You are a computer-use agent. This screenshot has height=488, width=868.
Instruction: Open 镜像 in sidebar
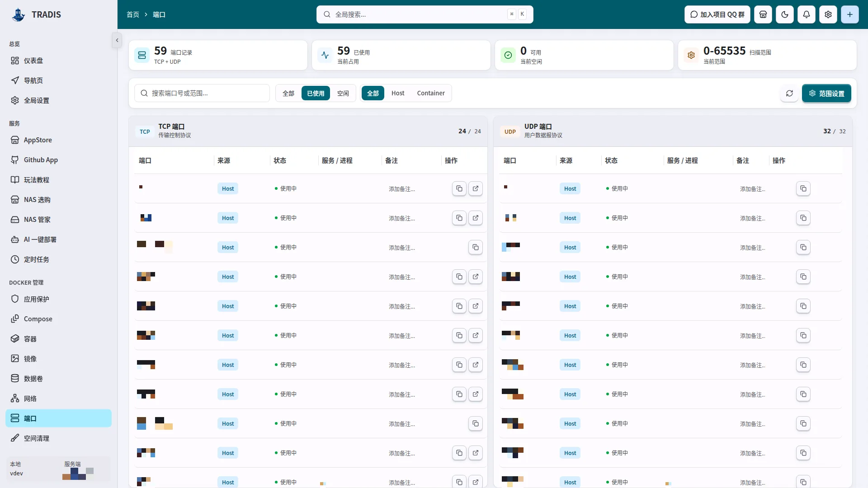58,359
